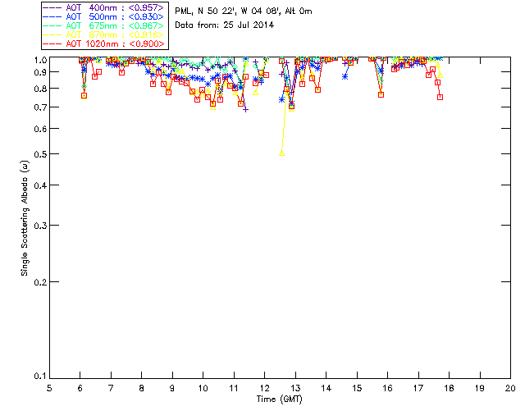Click the AOT 400nm legend entry
This screenshot has width=525, height=420.
[x=104, y=7]
